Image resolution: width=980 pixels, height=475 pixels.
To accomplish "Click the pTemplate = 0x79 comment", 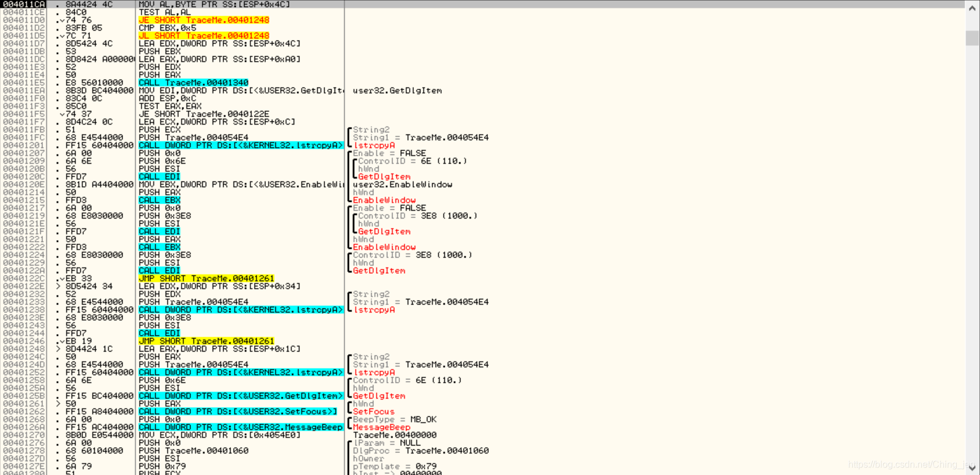I will pos(394,466).
